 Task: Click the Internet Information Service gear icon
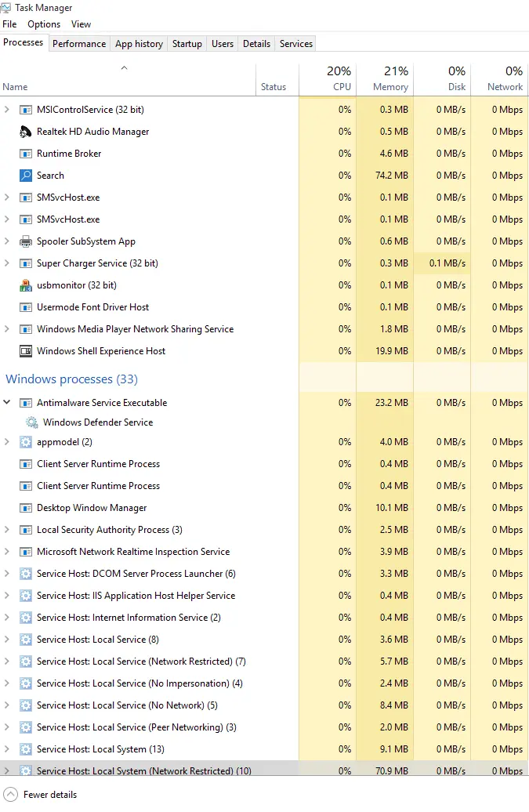click(25, 618)
